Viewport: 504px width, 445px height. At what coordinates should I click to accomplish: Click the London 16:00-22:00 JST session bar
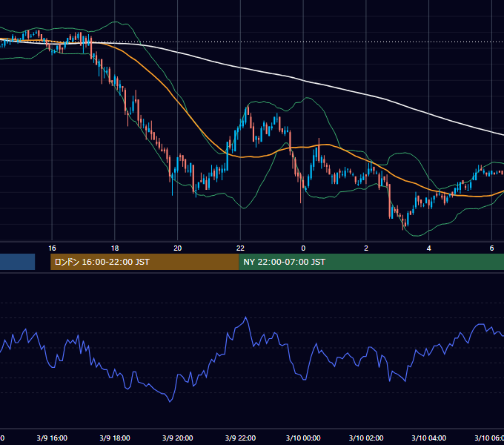click(x=145, y=262)
